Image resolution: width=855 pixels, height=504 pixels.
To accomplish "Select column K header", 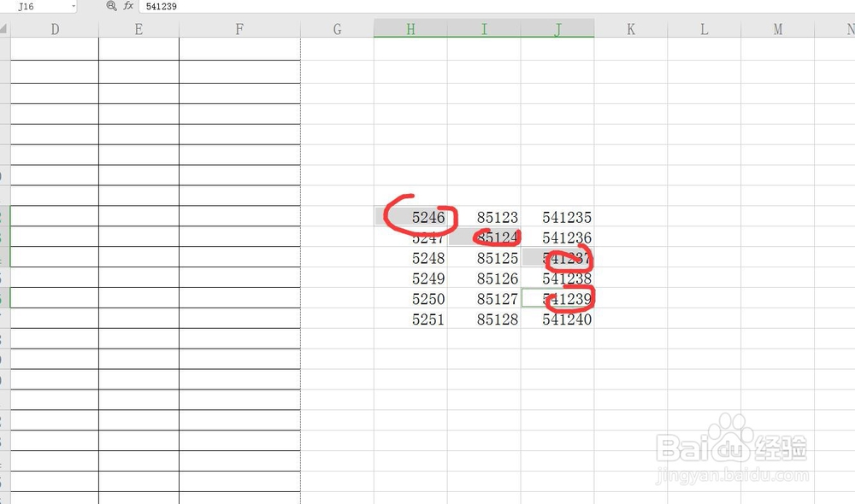I will [631, 29].
